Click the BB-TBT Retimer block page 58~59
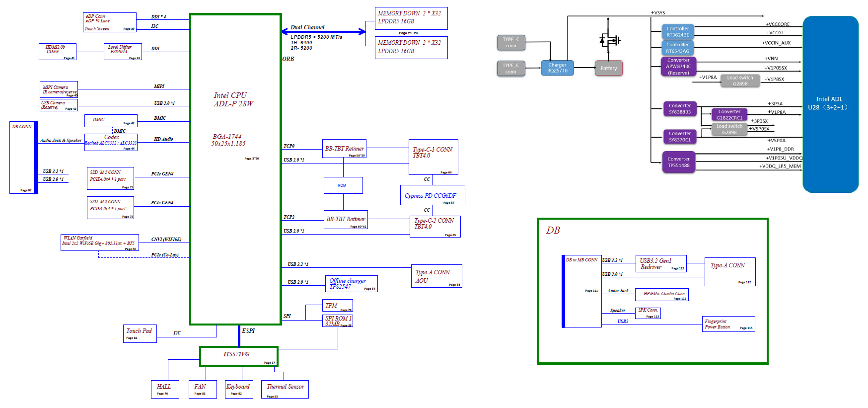868x408 pixels. point(345,149)
